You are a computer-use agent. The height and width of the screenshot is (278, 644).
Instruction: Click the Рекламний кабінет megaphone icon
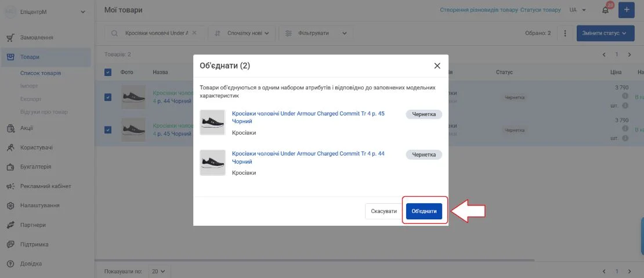(10, 186)
